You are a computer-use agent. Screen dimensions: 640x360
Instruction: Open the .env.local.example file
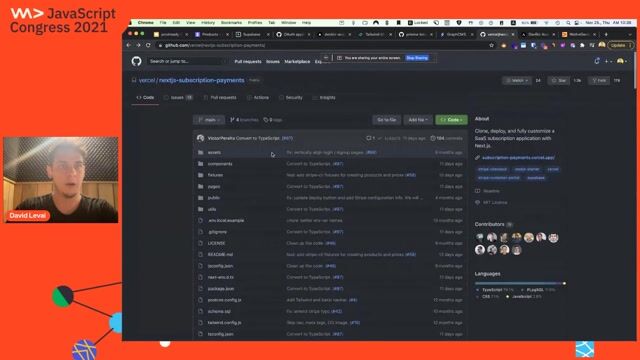point(226,220)
